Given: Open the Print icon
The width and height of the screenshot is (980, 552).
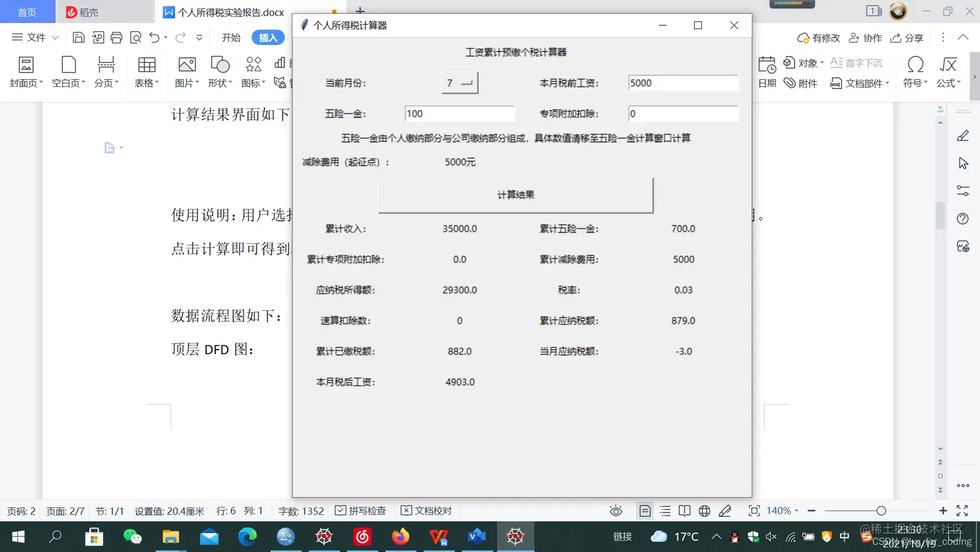Looking at the screenshot, I should point(117,38).
